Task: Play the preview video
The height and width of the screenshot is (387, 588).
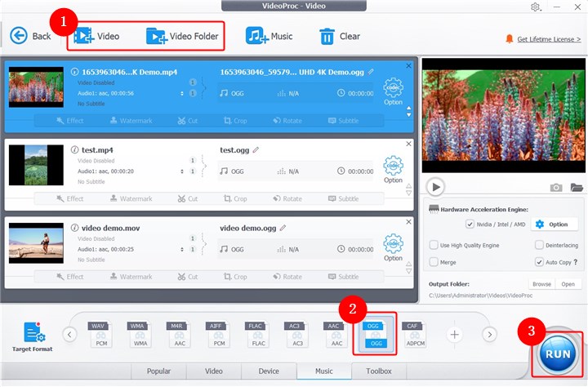Action: (x=435, y=187)
